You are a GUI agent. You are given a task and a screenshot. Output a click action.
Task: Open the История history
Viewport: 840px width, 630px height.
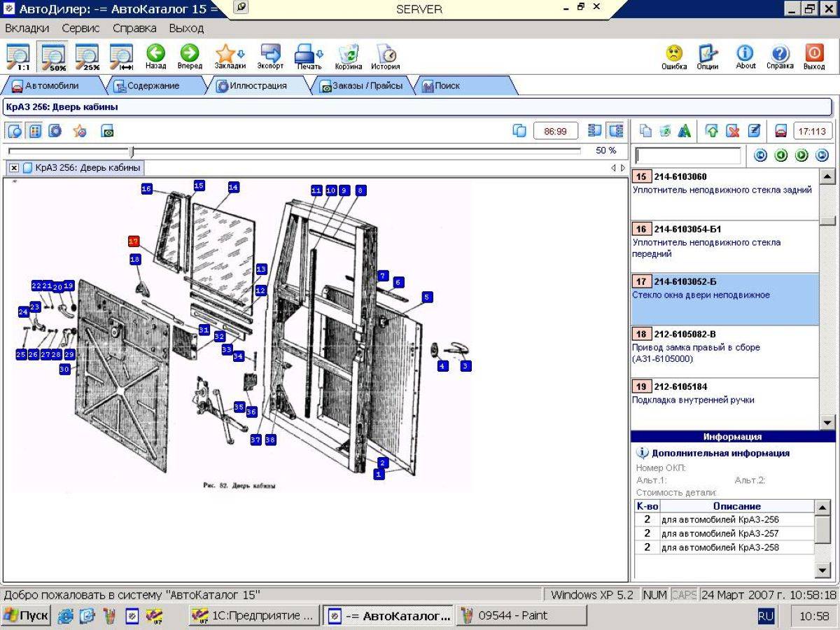[386, 57]
